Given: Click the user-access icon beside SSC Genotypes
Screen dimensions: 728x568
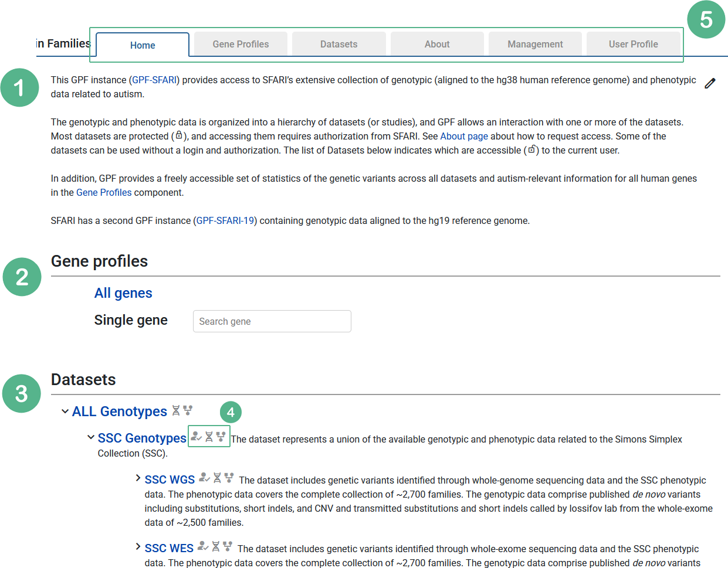Looking at the screenshot, I should (x=197, y=436).
